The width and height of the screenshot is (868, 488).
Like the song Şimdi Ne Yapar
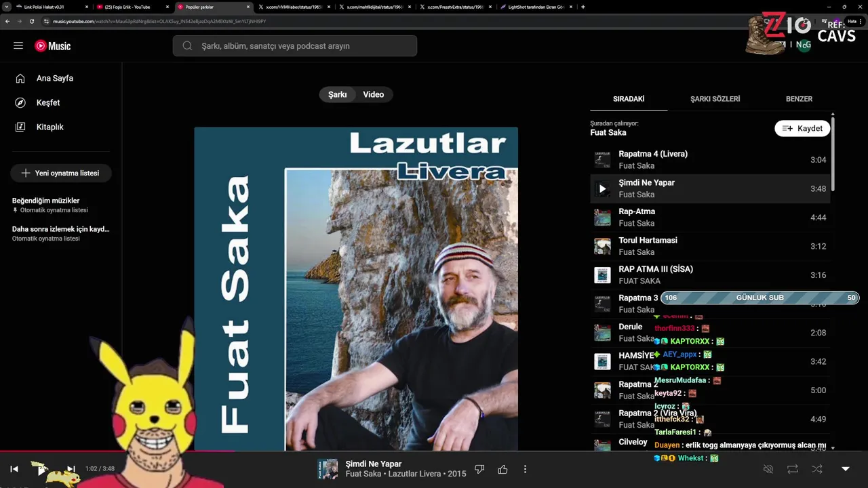(x=502, y=469)
